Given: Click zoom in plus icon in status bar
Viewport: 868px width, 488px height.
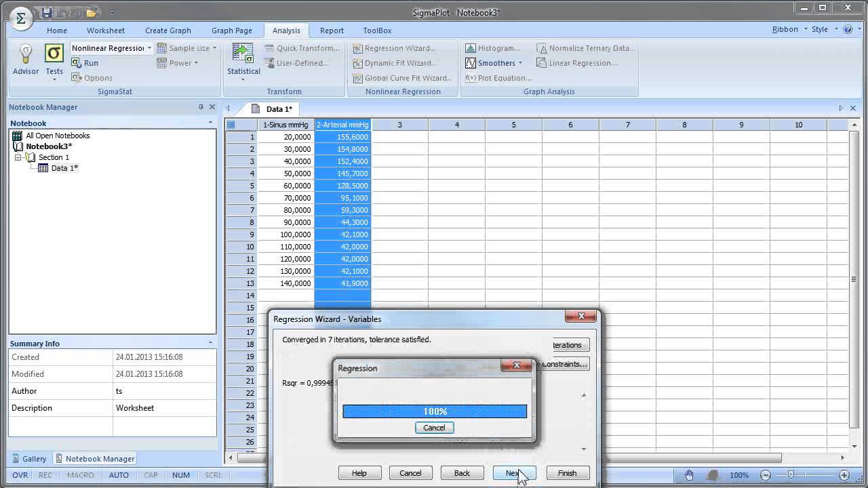Looking at the screenshot, I should point(844,475).
